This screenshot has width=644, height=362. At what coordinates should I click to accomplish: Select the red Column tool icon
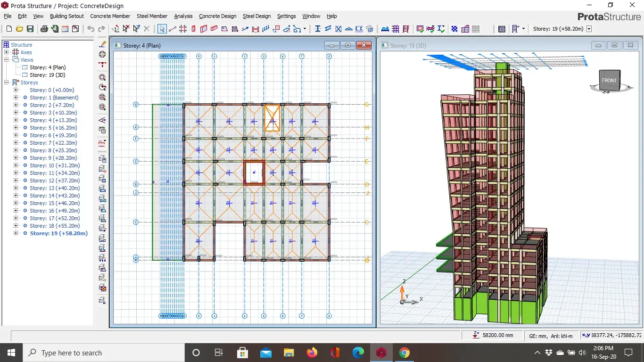click(193, 29)
